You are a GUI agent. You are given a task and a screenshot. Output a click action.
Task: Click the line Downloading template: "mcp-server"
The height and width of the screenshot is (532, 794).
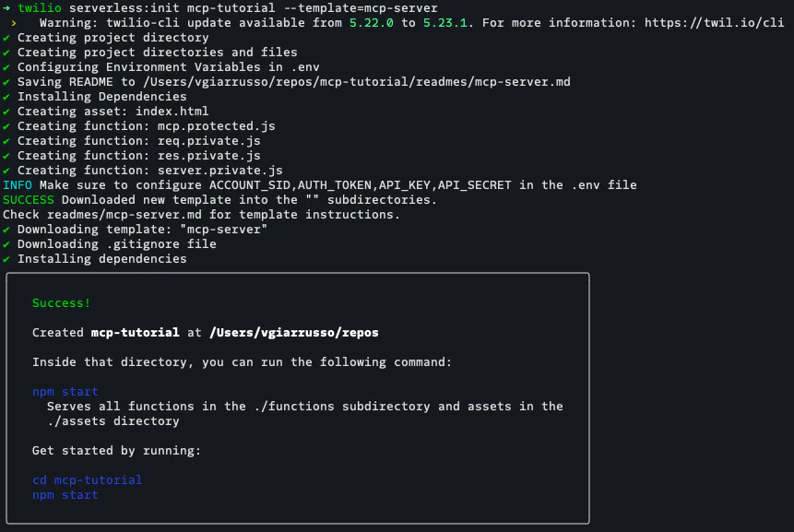pos(142,230)
